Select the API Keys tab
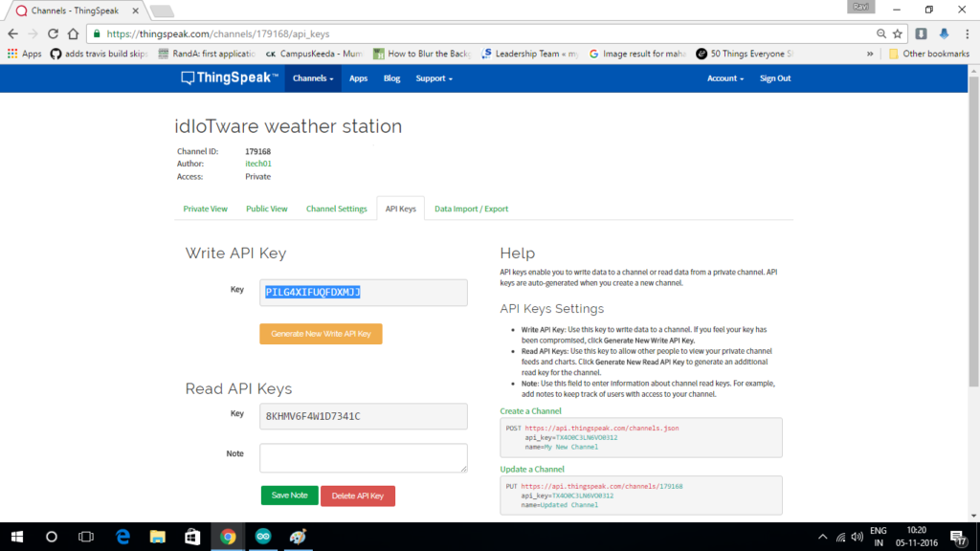 coord(401,209)
